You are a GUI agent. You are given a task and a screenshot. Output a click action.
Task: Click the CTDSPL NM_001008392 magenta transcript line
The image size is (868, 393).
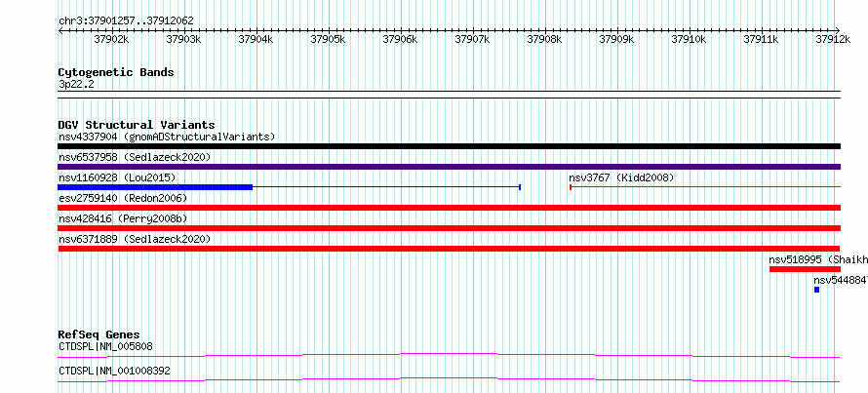point(449,379)
